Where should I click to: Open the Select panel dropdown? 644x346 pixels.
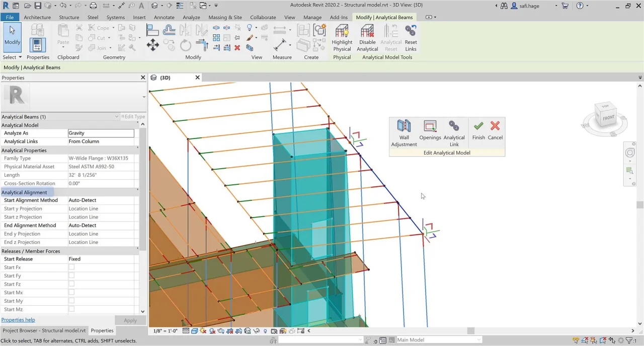point(12,57)
